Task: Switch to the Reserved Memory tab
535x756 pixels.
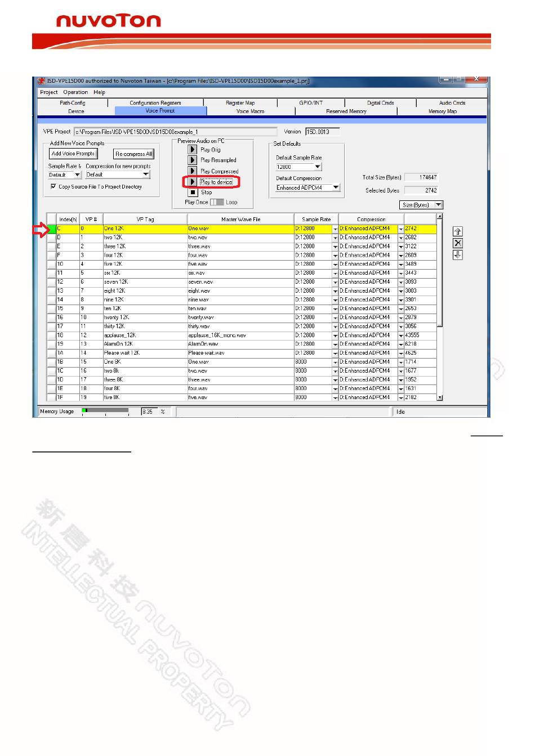Action: 346,111
